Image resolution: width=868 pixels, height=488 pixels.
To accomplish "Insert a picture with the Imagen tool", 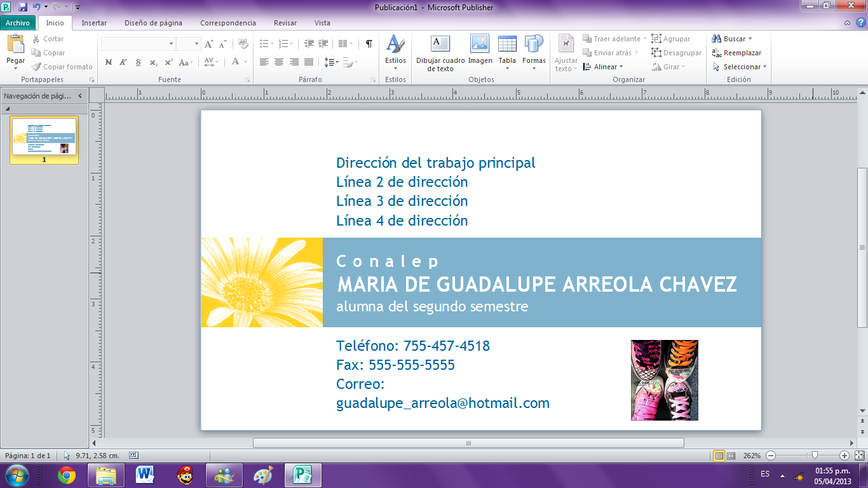I will click(480, 51).
